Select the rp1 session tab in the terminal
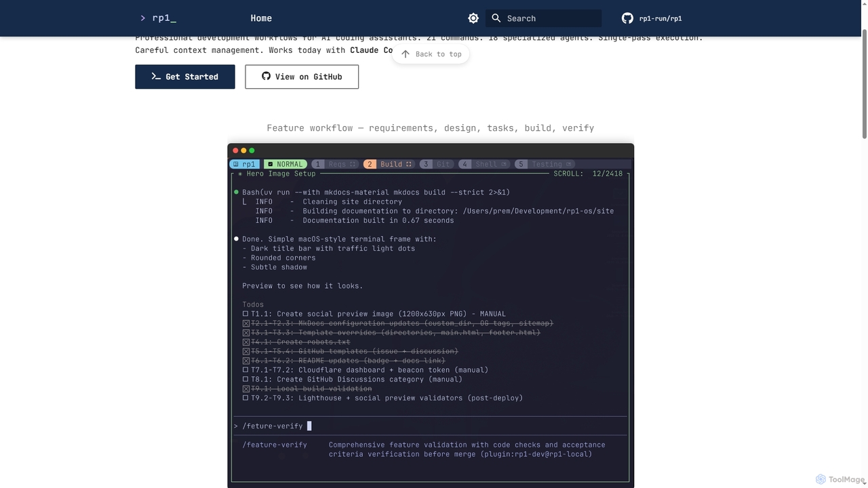Image resolution: width=868 pixels, height=488 pixels. (245, 164)
